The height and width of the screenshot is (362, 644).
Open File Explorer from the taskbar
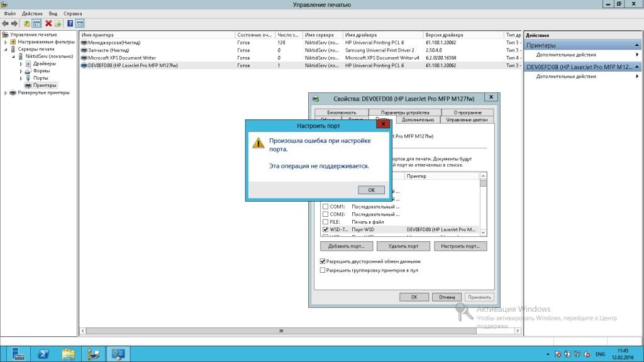(x=69, y=354)
